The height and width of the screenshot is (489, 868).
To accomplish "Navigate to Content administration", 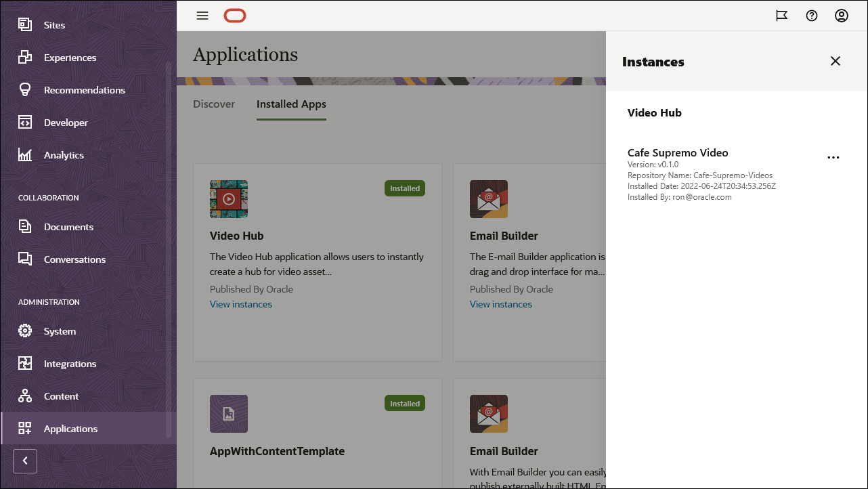I will coord(62,396).
